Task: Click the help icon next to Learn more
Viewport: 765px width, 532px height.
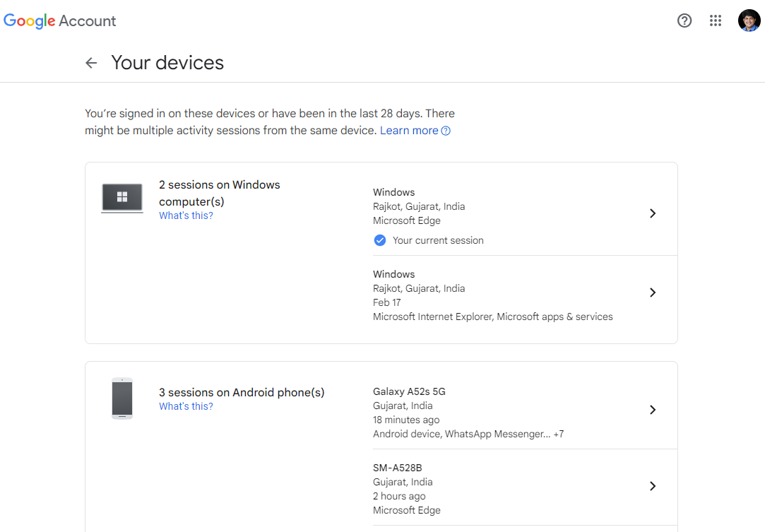Action: tap(446, 131)
